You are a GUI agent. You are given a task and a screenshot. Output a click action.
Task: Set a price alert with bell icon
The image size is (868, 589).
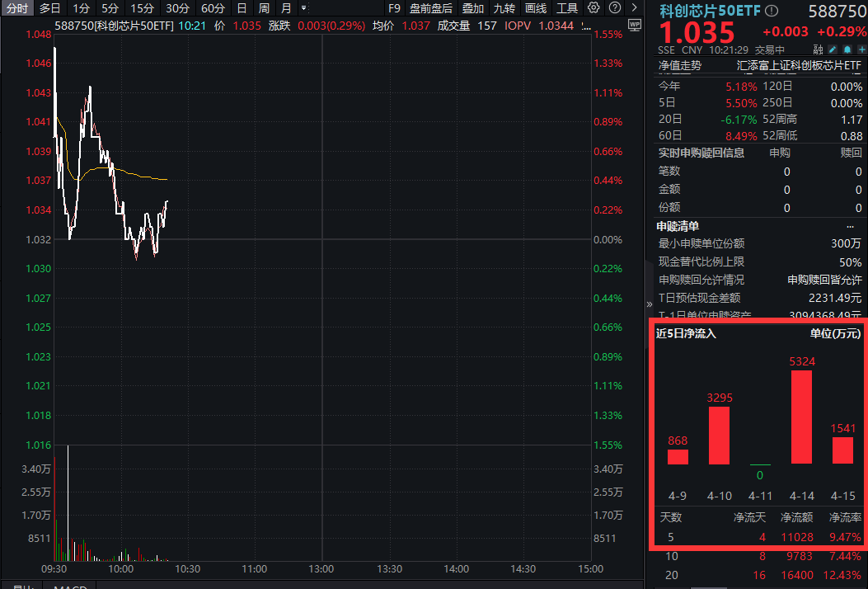(x=846, y=49)
